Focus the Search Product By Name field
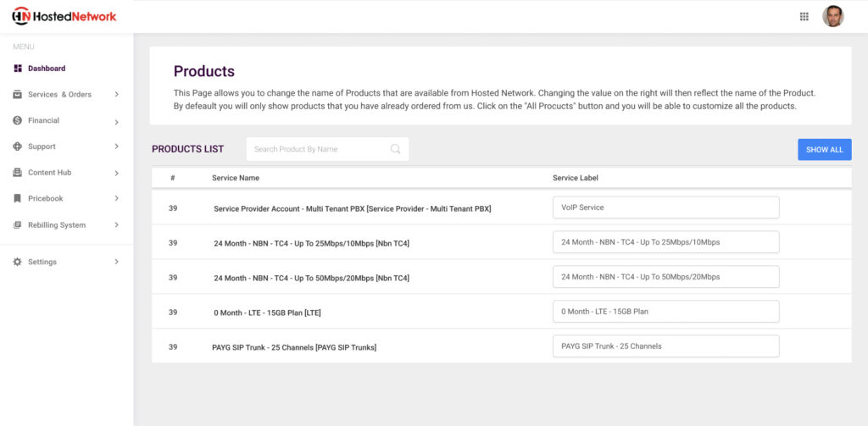 327,149
